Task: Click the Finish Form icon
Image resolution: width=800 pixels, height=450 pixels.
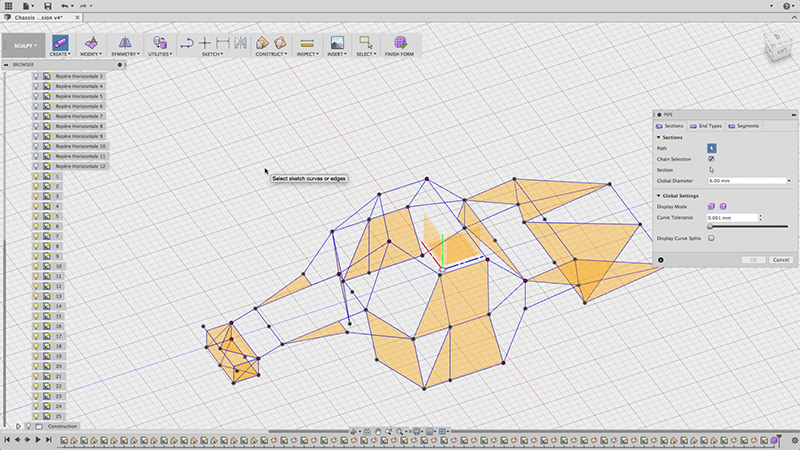Action: click(401, 42)
